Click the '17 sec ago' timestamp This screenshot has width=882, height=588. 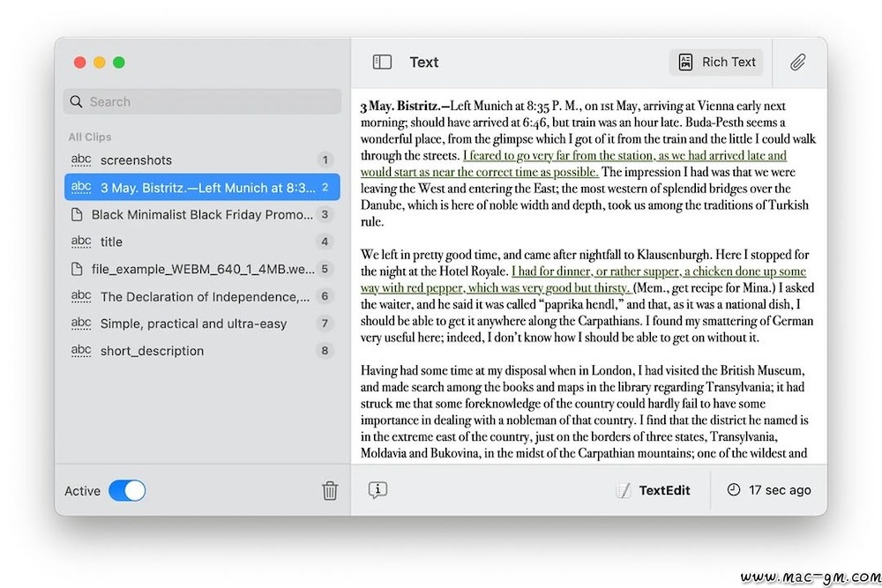[x=780, y=490]
